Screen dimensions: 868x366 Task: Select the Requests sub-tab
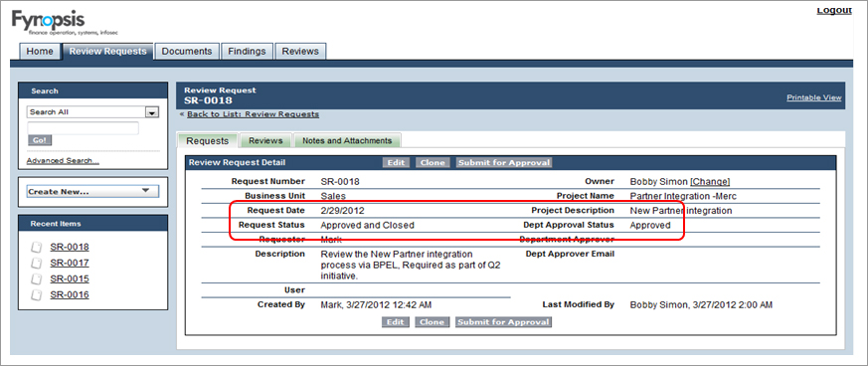[207, 140]
